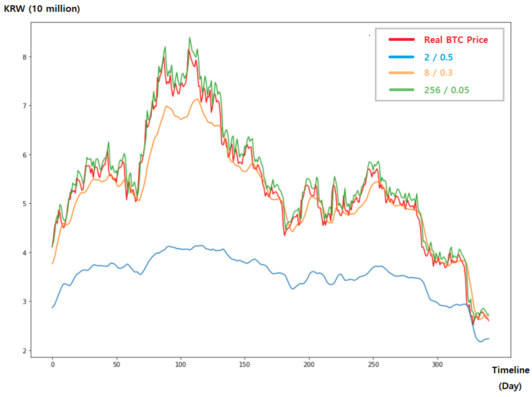Viewport: 532px width, 397px height.
Task: Click y-axis tick label 4
Action: coord(24,253)
